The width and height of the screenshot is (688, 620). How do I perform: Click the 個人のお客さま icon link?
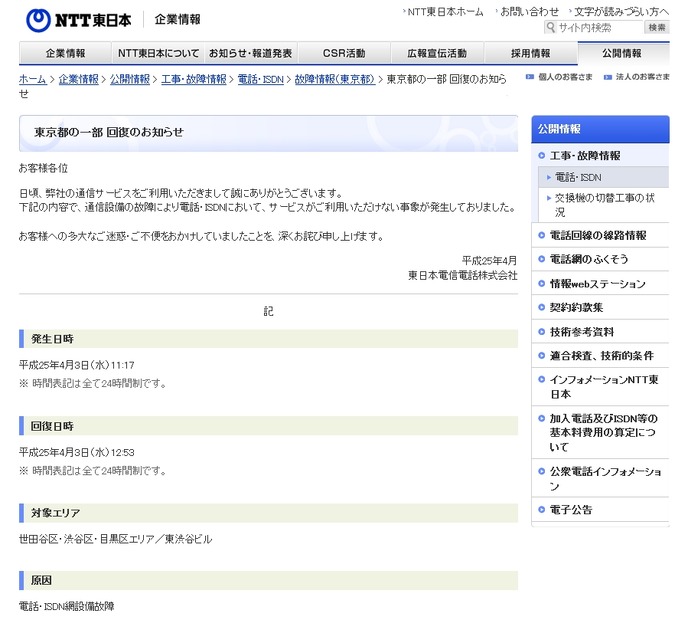[559, 77]
